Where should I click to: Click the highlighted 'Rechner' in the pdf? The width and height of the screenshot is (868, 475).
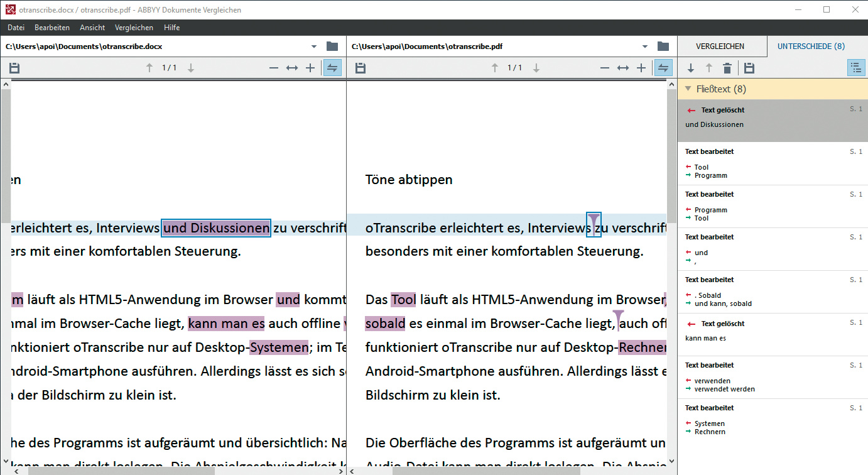click(x=642, y=347)
